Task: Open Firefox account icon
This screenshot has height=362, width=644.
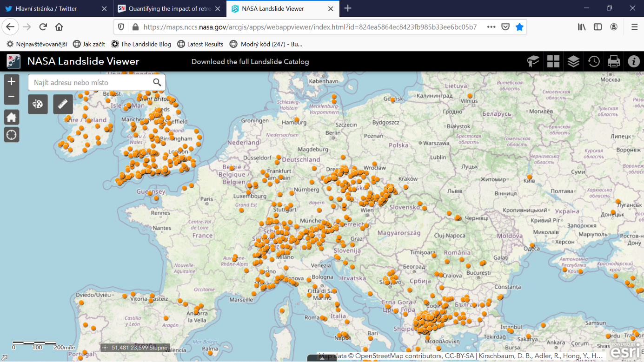Action: (x=614, y=27)
